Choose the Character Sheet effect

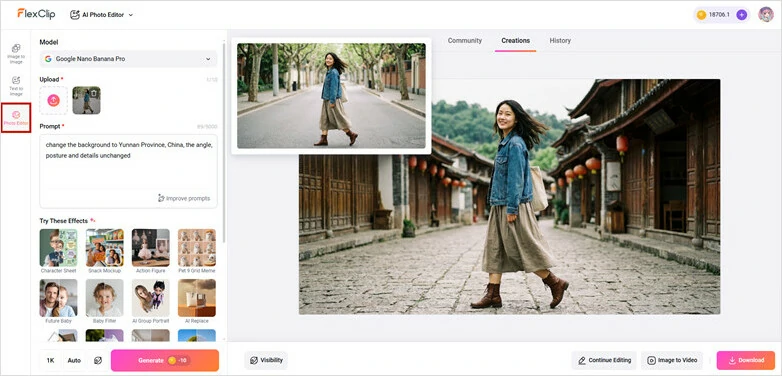(58, 251)
